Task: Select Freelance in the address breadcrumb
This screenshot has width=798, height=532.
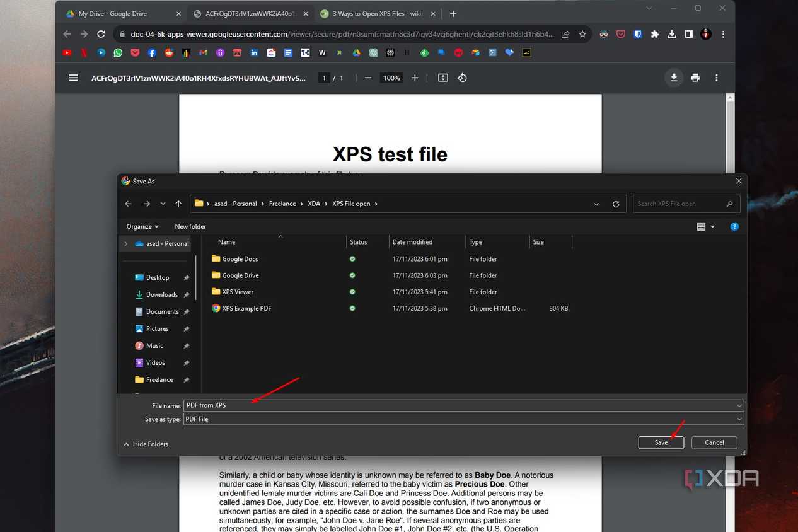Action: click(x=282, y=204)
